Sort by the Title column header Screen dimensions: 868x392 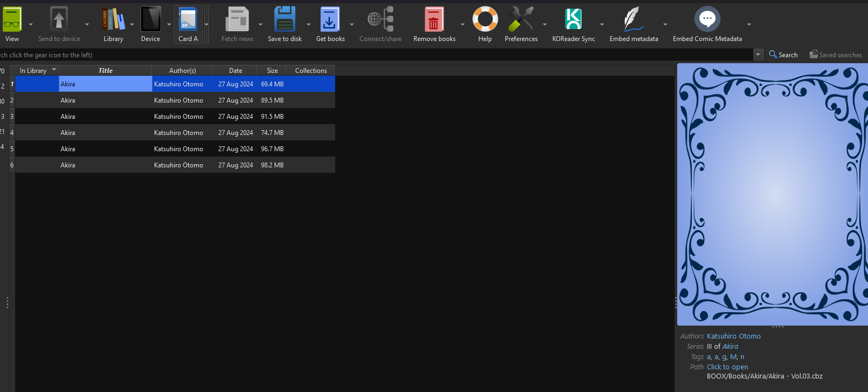tap(105, 71)
